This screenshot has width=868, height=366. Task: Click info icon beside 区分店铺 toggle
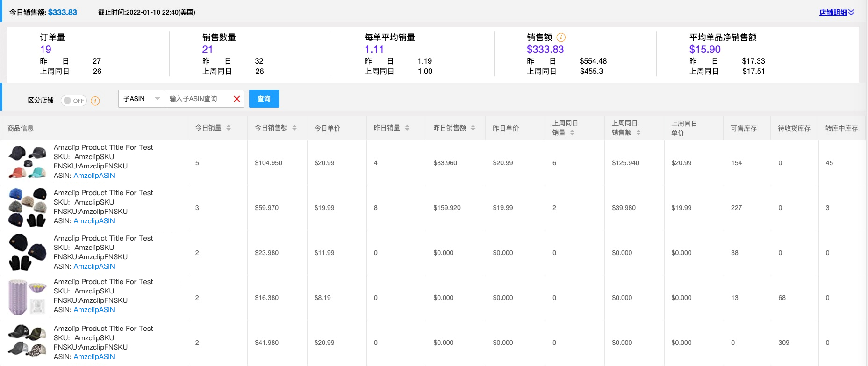(95, 101)
